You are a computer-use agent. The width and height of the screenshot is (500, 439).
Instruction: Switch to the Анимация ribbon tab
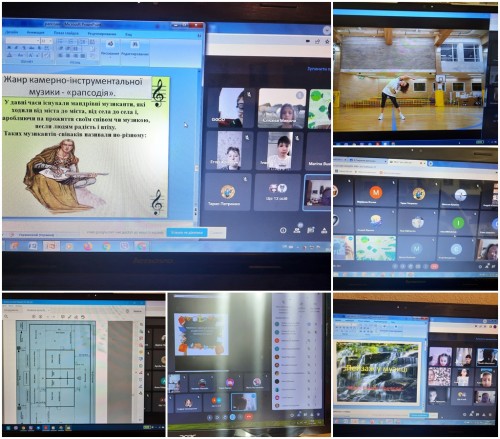tap(35, 32)
